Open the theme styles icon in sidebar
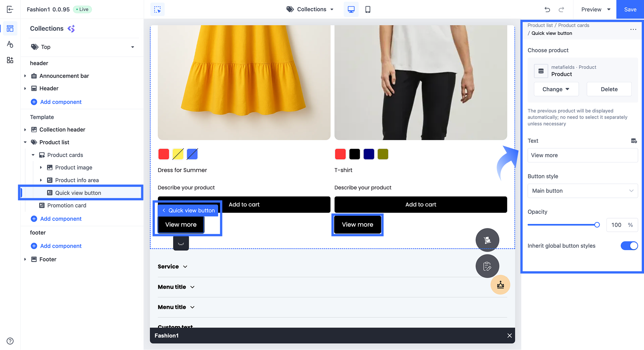The image size is (644, 350). [x=10, y=44]
